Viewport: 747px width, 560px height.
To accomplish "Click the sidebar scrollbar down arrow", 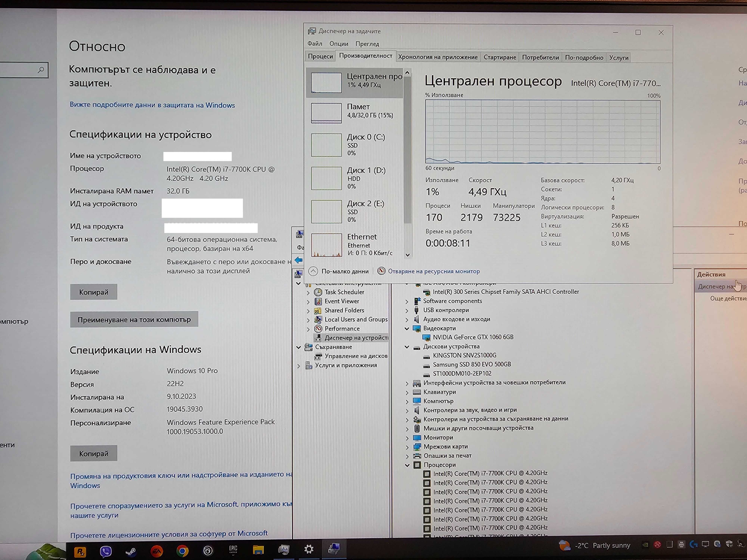I will (x=408, y=255).
